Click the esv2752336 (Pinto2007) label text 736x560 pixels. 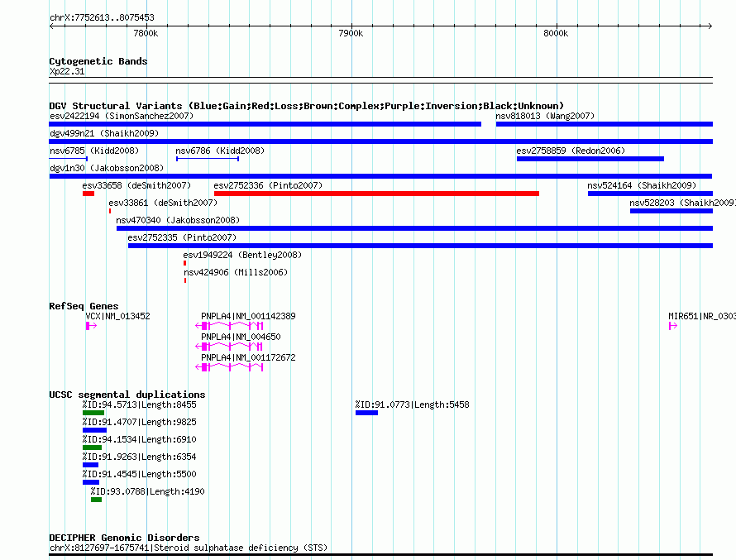[268, 185]
